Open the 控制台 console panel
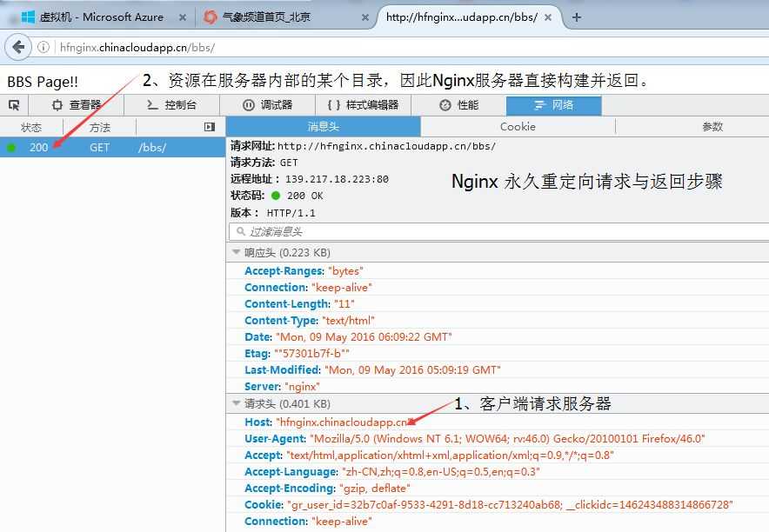 coord(171,105)
